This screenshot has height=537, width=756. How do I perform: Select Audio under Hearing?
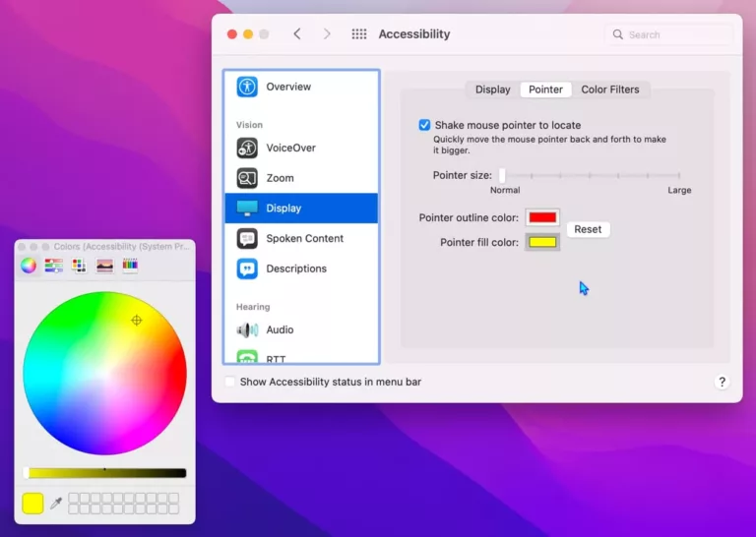(x=301, y=329)
